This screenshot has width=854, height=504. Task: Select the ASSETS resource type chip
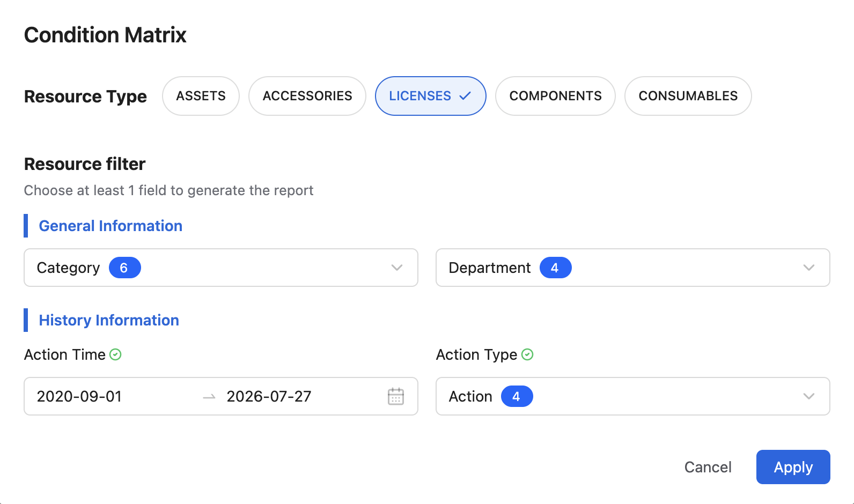click(201, 96)
